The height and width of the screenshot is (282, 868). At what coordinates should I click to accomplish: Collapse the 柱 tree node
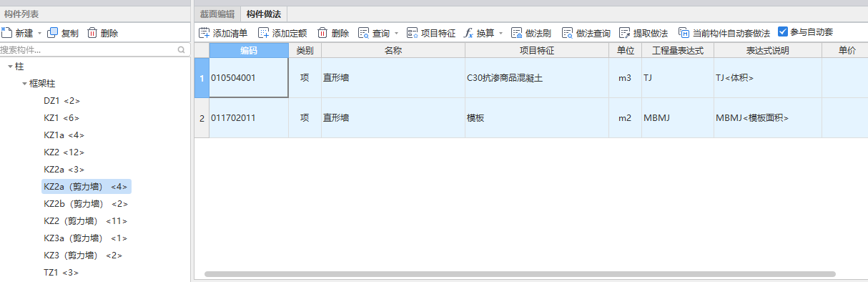tap(10, 67)
